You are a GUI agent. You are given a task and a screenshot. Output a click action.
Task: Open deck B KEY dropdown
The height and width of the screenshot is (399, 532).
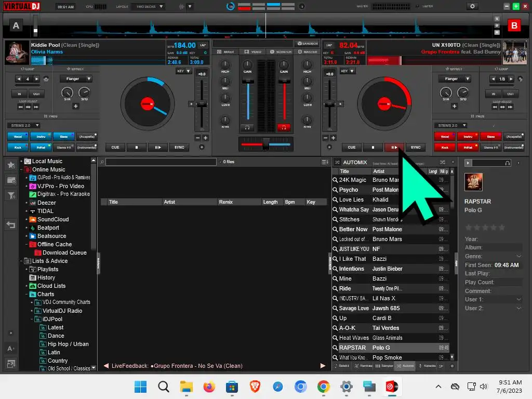348,71
